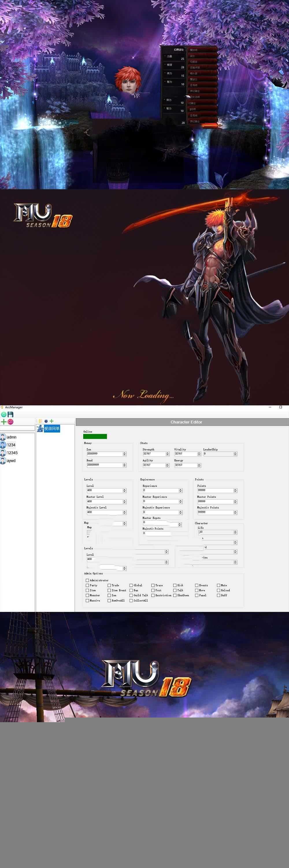Click the green plus add account icon
Screen dimensions: 289x868
(x=4, y=422)
